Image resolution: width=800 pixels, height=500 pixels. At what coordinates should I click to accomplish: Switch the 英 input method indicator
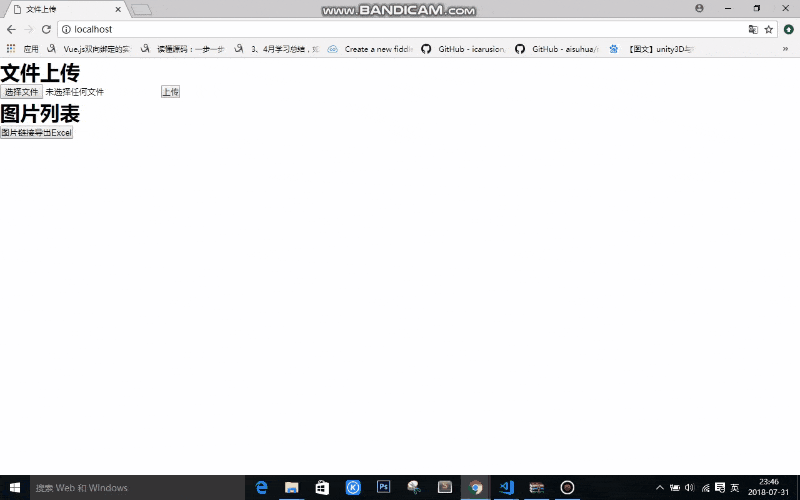pyautogui.click(x=735, y=488)
